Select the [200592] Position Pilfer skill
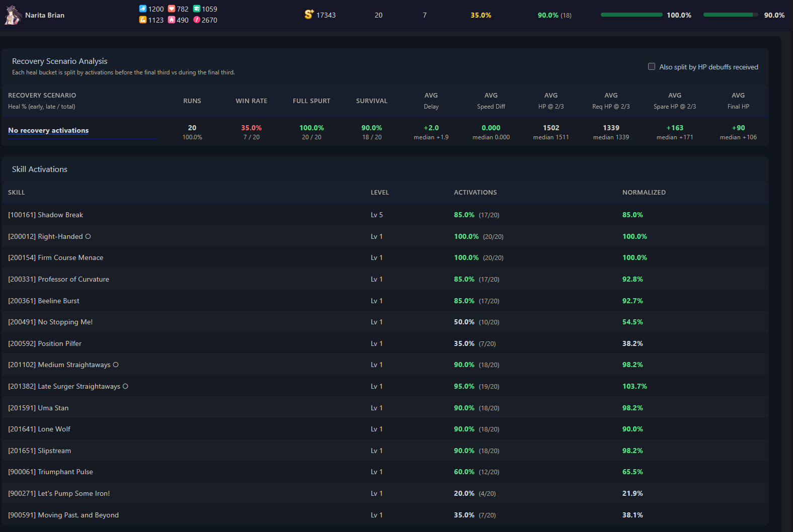Screen dimensions: 793x532 [385, 343]
